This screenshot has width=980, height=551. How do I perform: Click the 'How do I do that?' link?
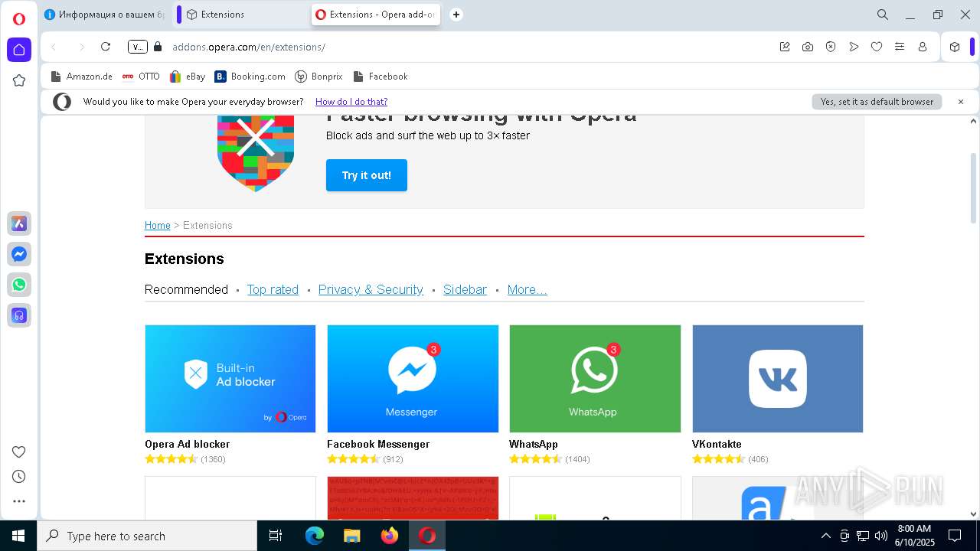[x=351, y=102]
